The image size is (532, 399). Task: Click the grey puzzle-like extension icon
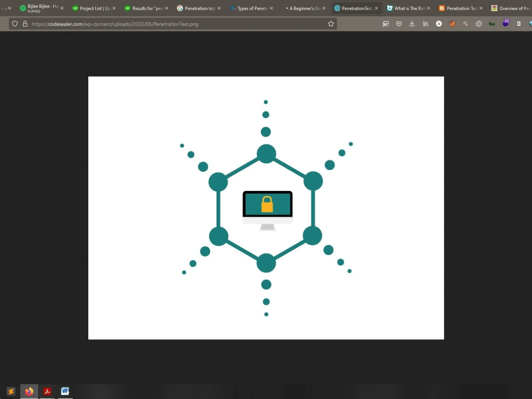point(465,24)
